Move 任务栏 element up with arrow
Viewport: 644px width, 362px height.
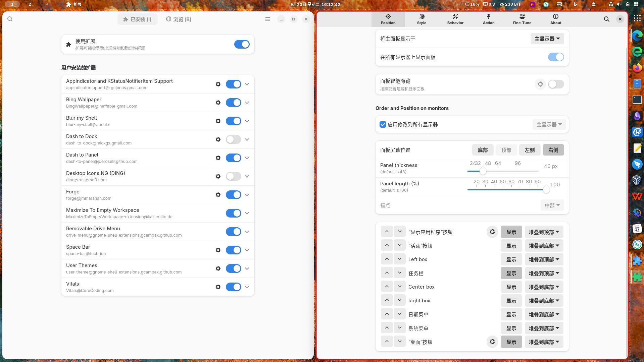pos(387,273)
